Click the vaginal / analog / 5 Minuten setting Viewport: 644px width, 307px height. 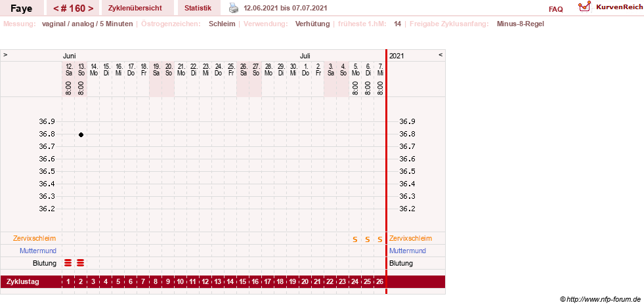tap(87, 24)
